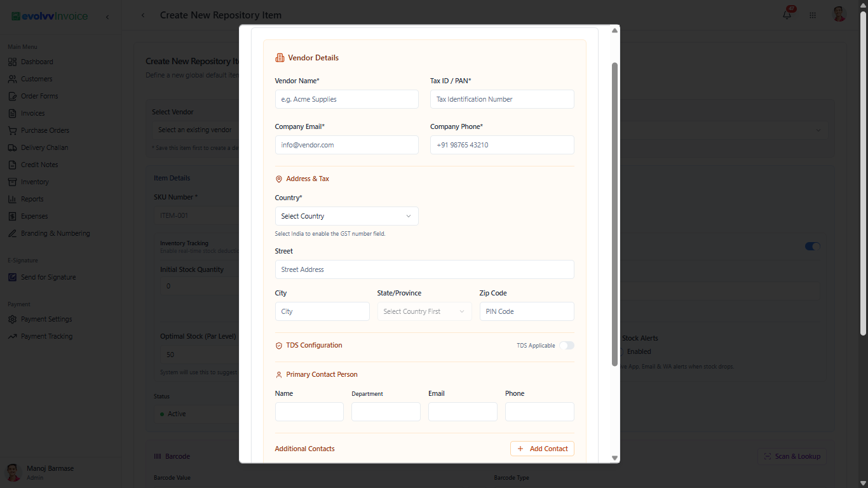Click the Payment Settings gear icon
This screenshot has width=868, height=488.
point(12,319)
